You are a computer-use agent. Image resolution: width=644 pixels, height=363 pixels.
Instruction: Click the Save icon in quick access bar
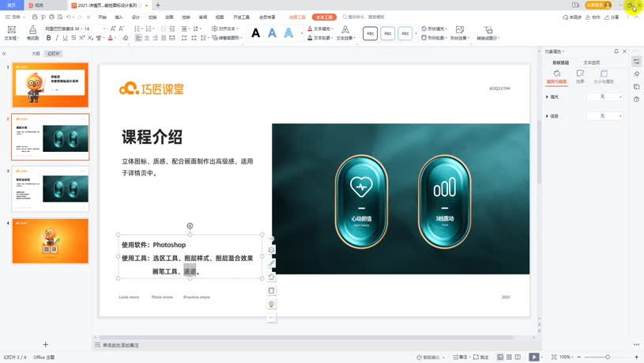[35, 17]
